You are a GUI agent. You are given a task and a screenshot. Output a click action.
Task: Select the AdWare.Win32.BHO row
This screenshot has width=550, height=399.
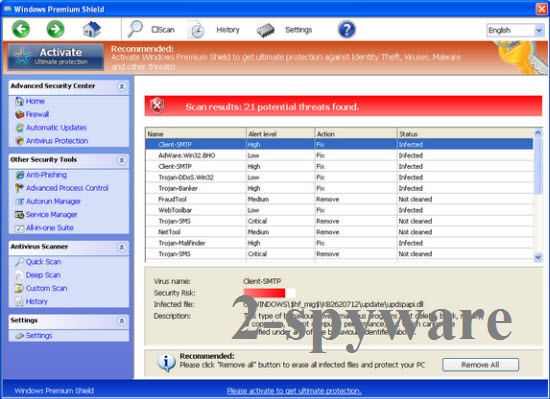[x=339, y=155]
